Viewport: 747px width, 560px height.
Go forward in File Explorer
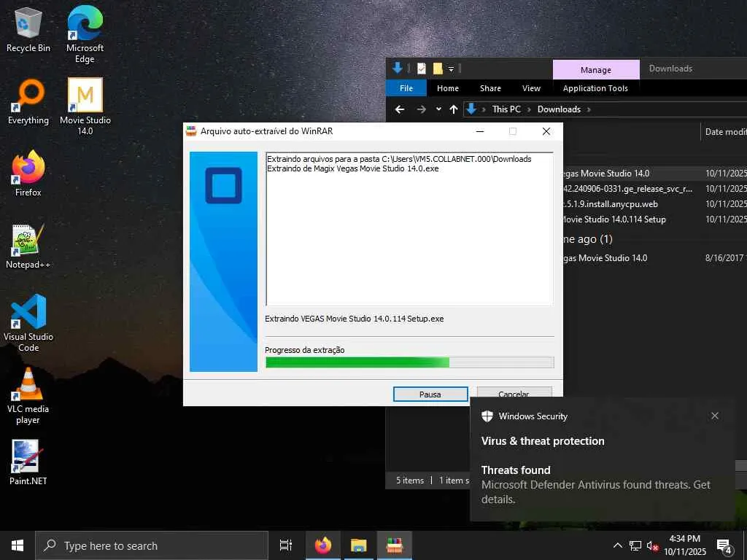tap(421, 109)
